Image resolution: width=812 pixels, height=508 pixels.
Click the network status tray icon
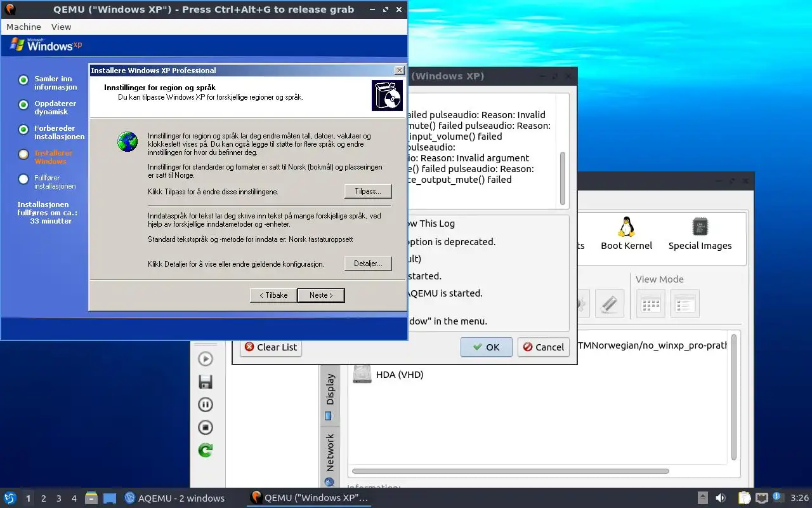[x=762, y=498]
